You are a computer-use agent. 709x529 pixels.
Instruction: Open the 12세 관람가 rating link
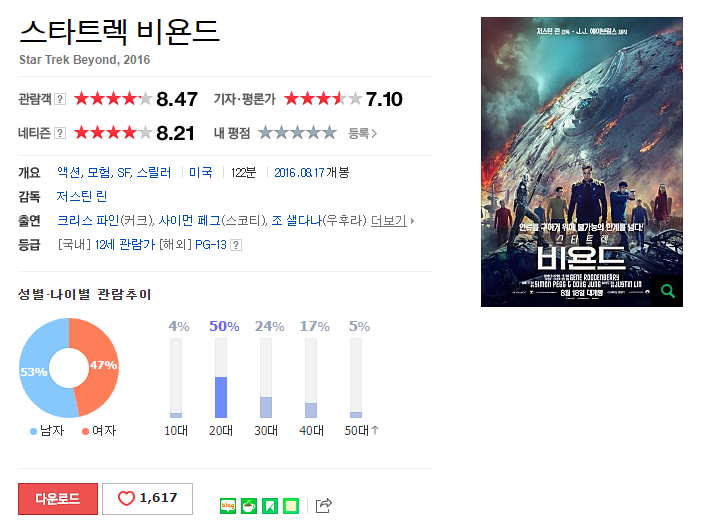125,245
